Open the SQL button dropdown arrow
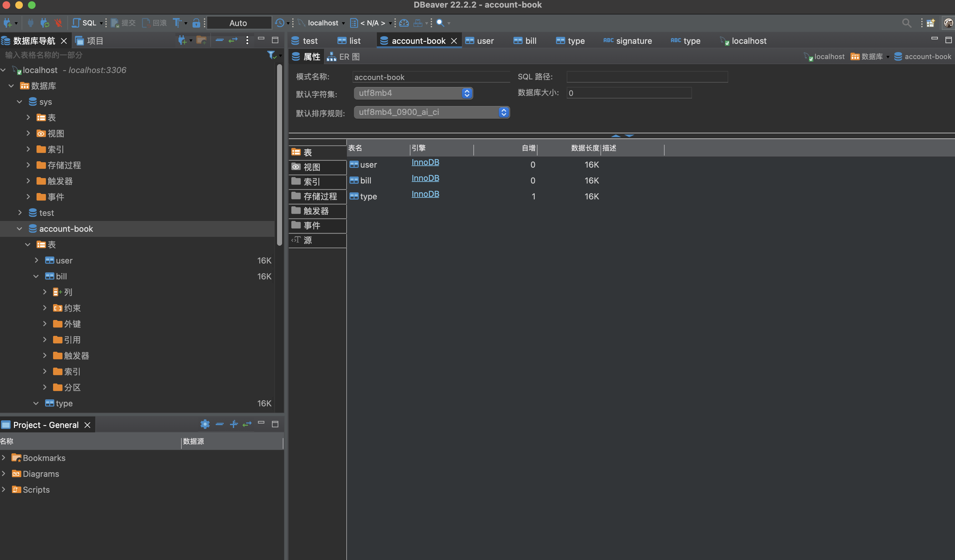Viewport: 955px width, 560px height. 101,23
